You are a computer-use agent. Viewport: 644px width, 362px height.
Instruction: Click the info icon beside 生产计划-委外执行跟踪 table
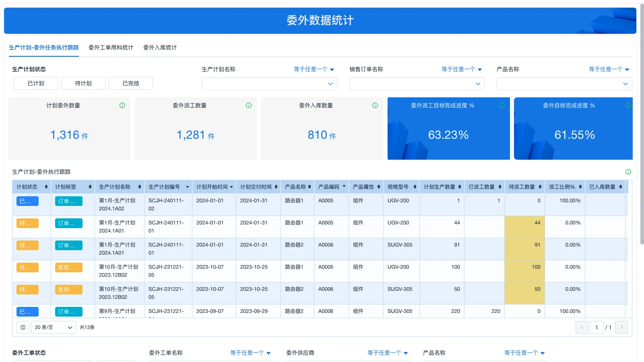[628, 171]
